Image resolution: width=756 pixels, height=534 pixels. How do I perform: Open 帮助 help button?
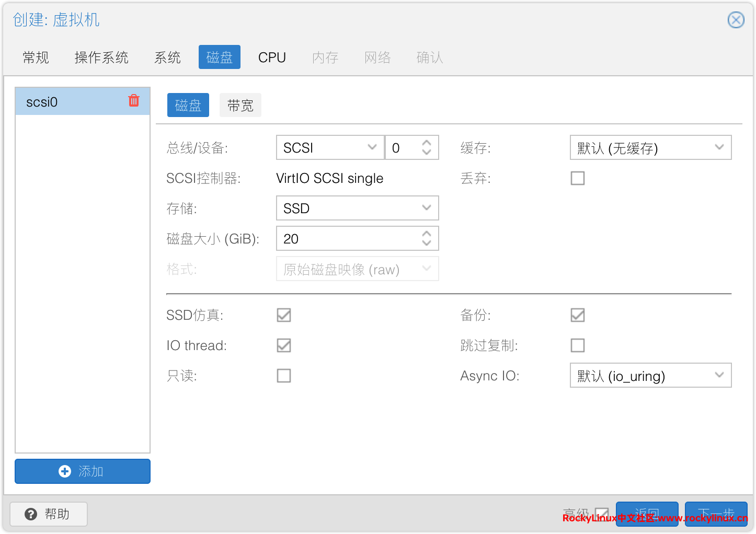[49, 514]
